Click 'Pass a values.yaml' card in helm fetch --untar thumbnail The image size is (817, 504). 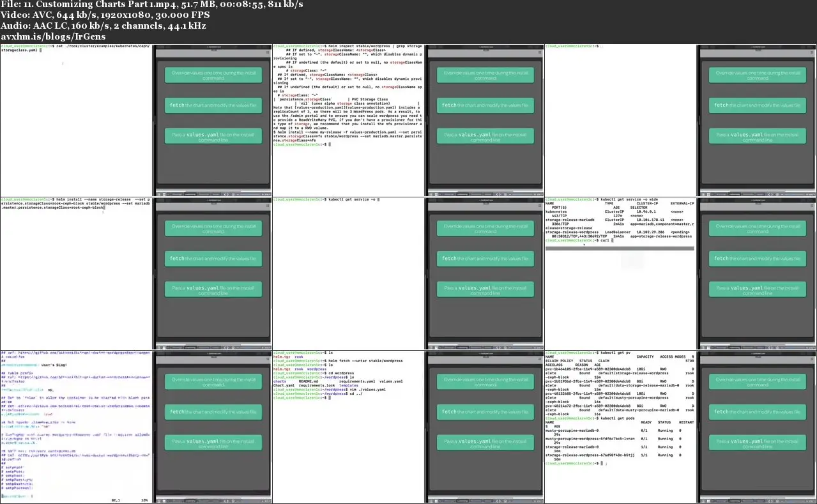click(485, 442)
